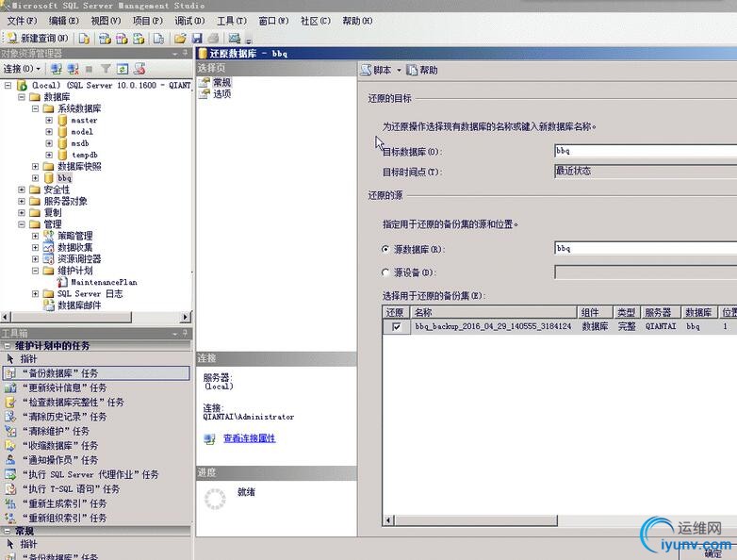Click the 源数据库 bbq combo field
The height and width of the screenshot is (560, 737).
(646, 248)
